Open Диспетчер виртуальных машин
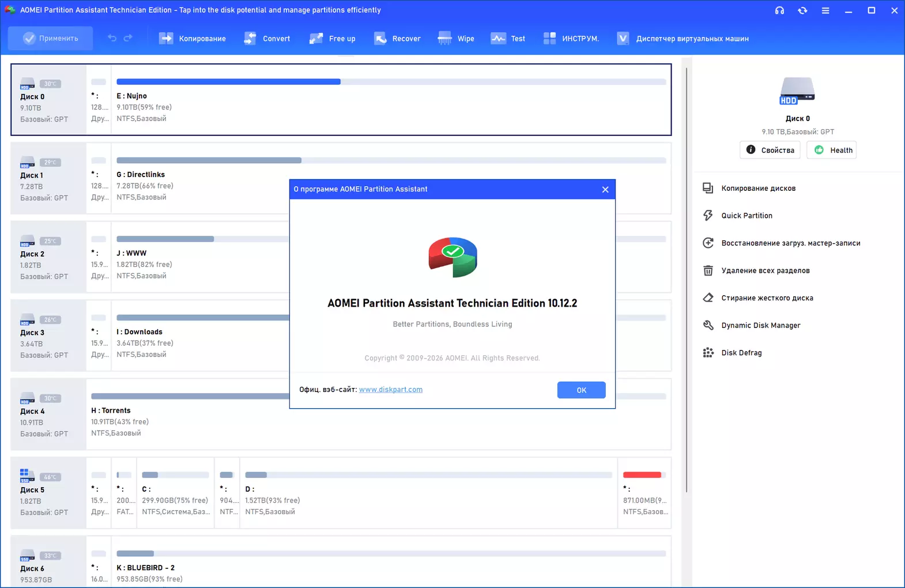 click(682, 39)
